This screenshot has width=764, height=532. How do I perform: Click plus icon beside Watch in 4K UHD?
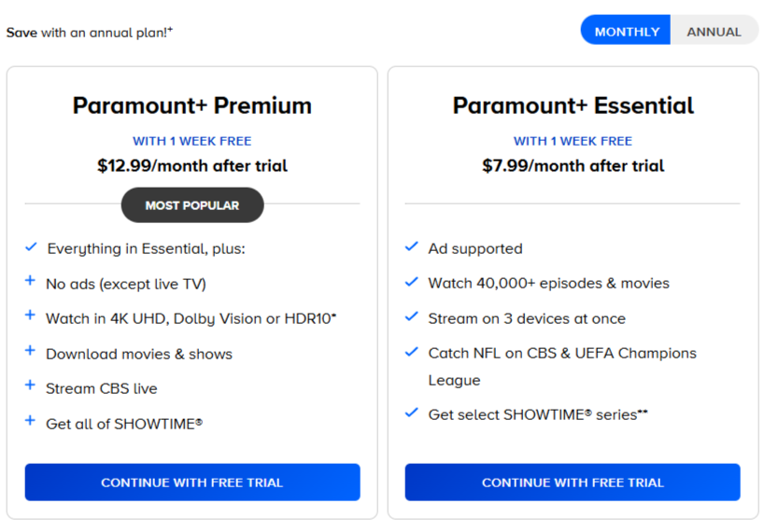[x=30, y=316]
